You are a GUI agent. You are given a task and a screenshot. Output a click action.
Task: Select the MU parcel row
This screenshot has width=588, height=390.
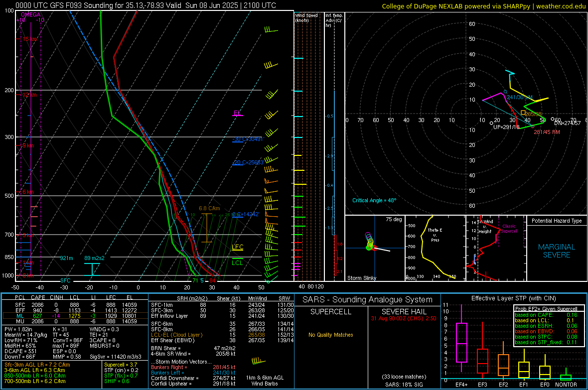(x=75, y=321)
